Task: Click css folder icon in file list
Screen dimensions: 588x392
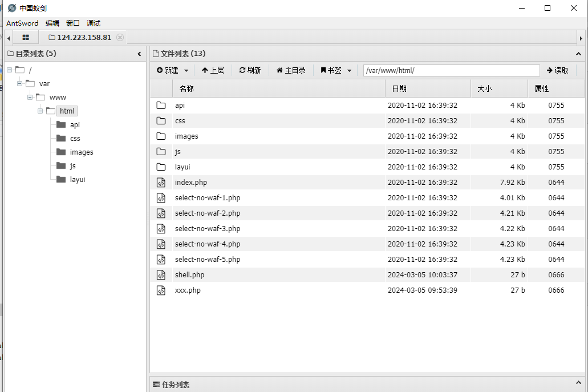Action: [161, 121]
